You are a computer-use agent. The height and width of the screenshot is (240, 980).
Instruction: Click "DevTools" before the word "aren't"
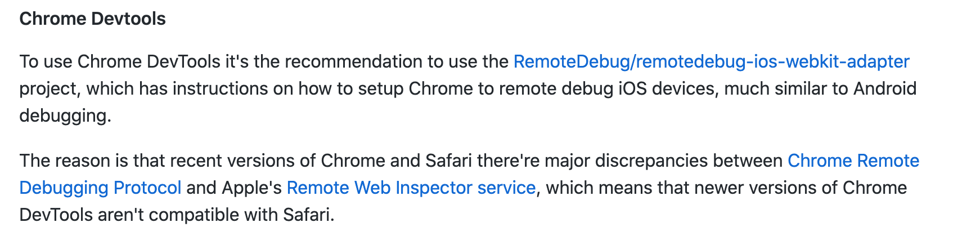click(x=56, y=215)
